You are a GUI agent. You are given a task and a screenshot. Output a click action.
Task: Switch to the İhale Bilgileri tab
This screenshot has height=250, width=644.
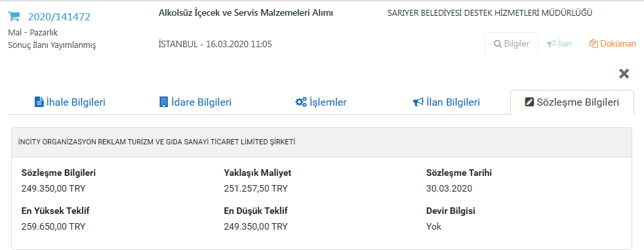(x=70, y=102)
